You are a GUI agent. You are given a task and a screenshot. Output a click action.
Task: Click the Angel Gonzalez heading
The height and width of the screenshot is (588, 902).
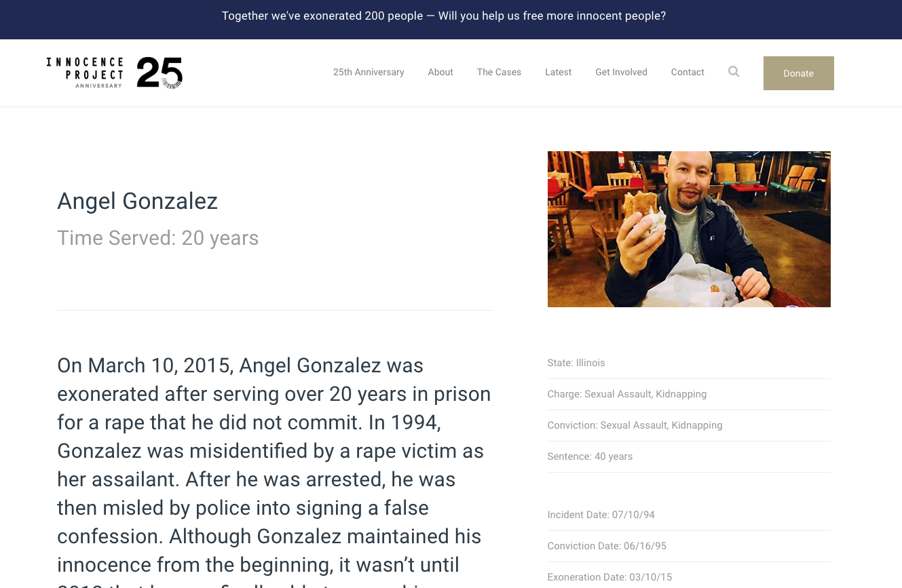137,201
